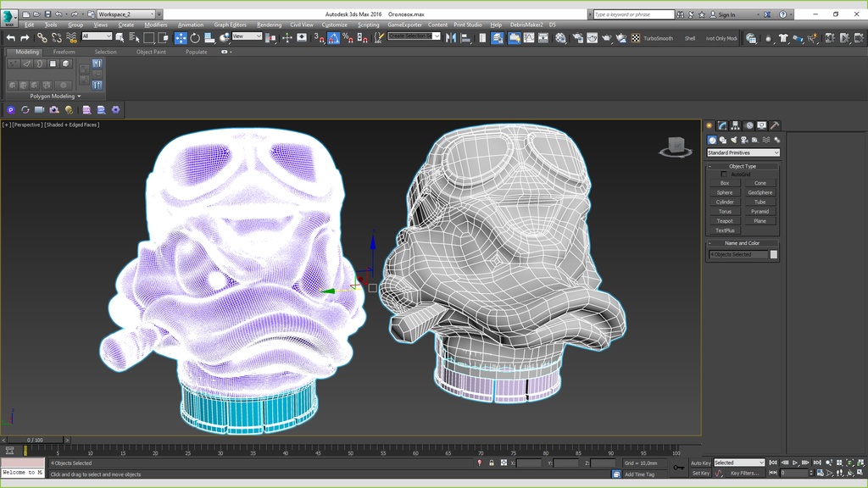Open the Workspace_2 workspace selector

pos(125,14)
